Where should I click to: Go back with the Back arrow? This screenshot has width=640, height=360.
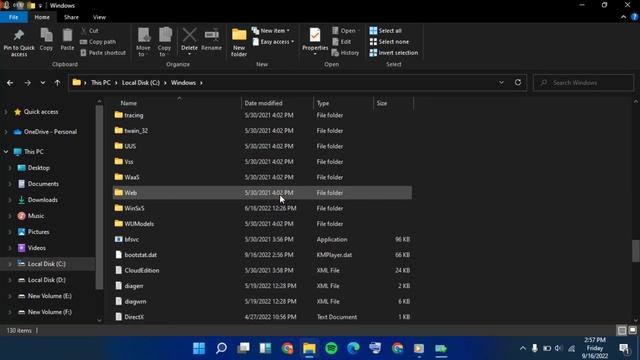[x=10, y=83]
